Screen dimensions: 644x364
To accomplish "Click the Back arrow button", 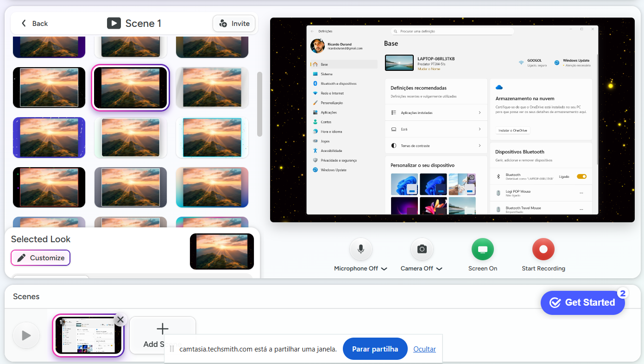I will (x=34, y=24).
